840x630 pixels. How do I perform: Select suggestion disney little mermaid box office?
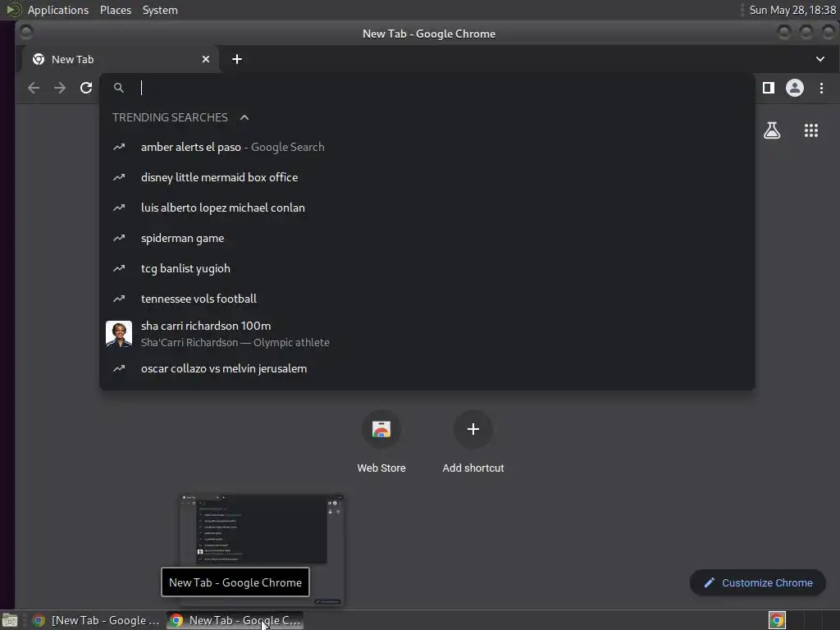click(427, 177)
